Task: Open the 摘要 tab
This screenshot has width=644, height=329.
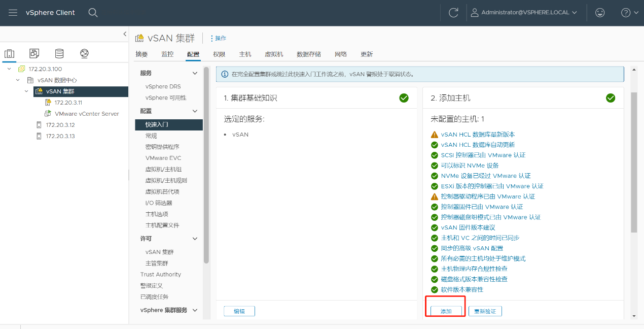Action: [x=141, y=54]
